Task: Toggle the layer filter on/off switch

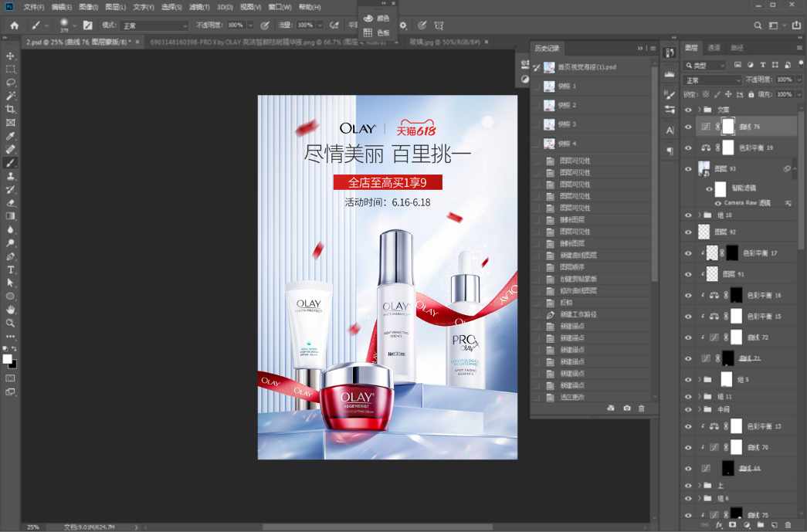Action: (801, 63)
